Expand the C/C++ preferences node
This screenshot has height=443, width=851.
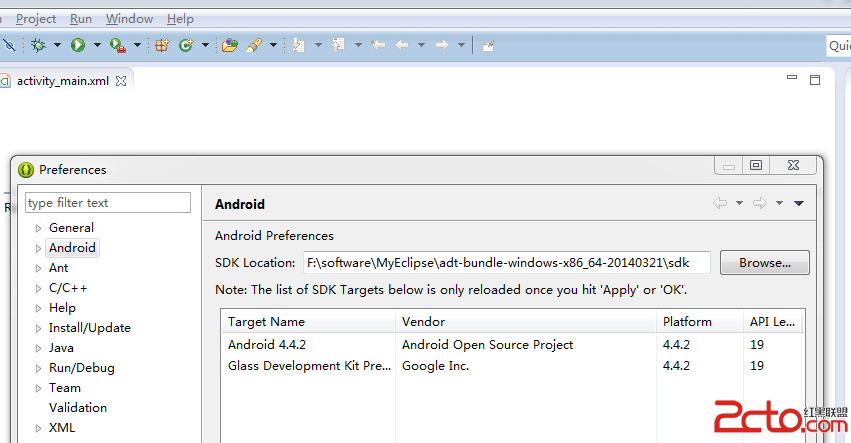(x=38, y=288)
